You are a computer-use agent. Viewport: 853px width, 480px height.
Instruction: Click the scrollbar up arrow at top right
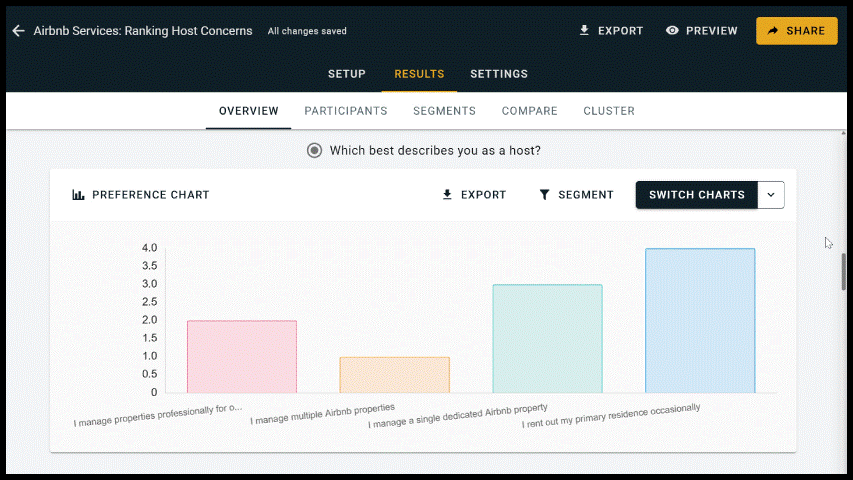(x=843, y=133)
